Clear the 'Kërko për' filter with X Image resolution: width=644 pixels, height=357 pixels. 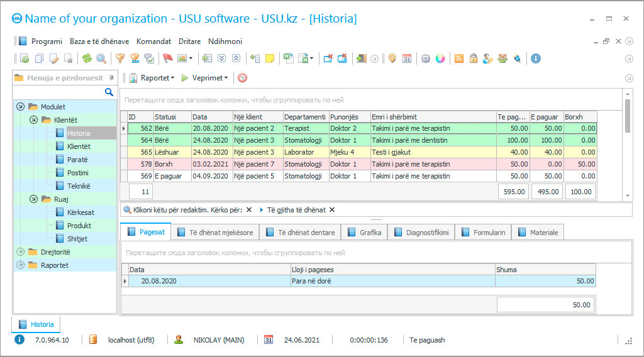[249, 210]
